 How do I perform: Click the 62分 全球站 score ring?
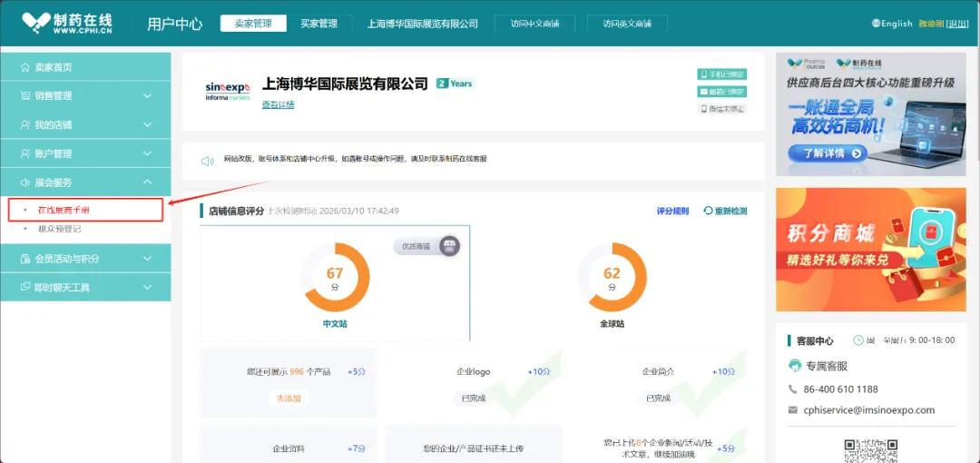[612, 277]
